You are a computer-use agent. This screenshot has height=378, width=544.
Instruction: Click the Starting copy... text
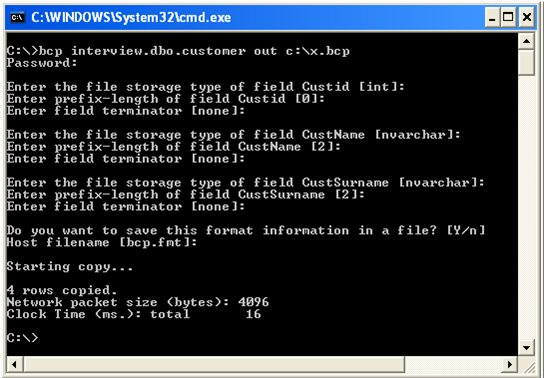[x=70, y=266]
